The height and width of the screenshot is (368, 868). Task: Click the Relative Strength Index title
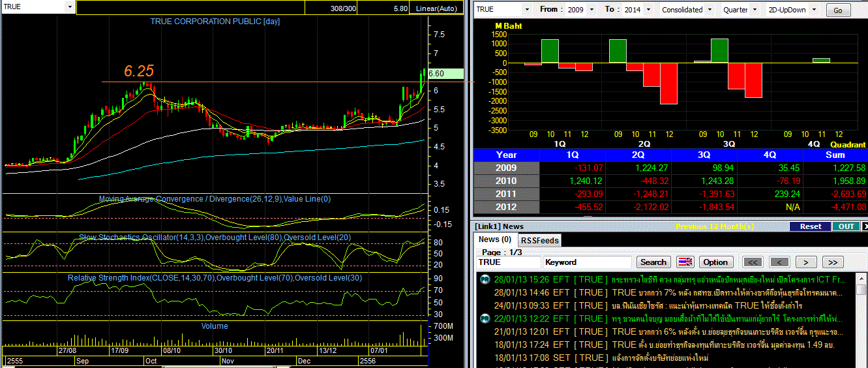[x=215, y=278]
